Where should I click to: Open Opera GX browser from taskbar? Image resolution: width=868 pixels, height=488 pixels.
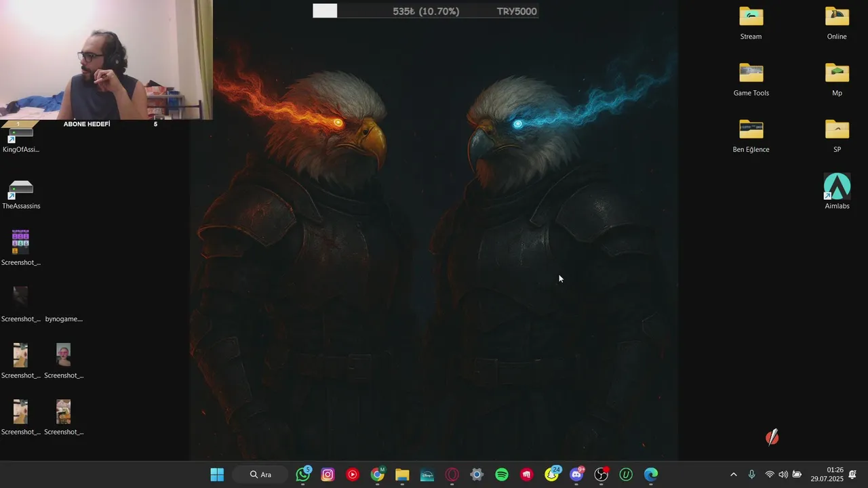pyautogui.click(x=452, y=474)
